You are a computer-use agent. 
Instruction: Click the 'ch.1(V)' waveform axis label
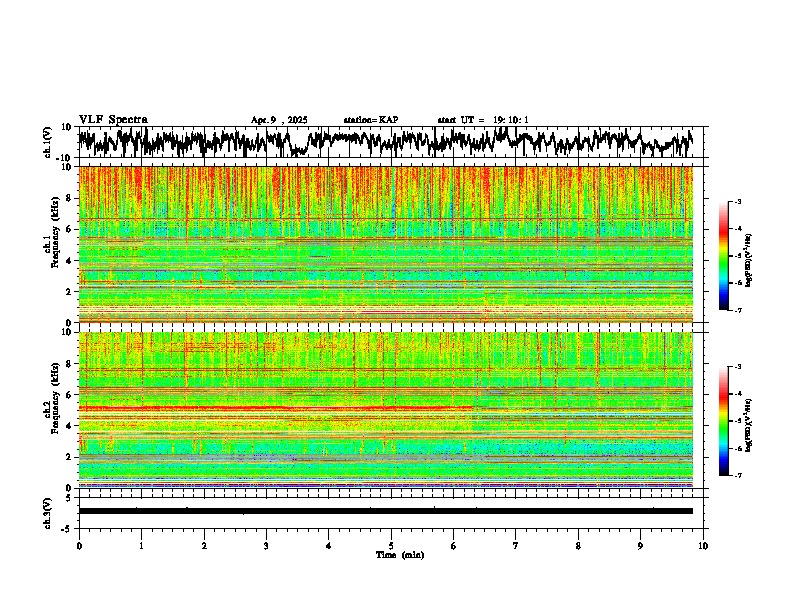(48, 142)
